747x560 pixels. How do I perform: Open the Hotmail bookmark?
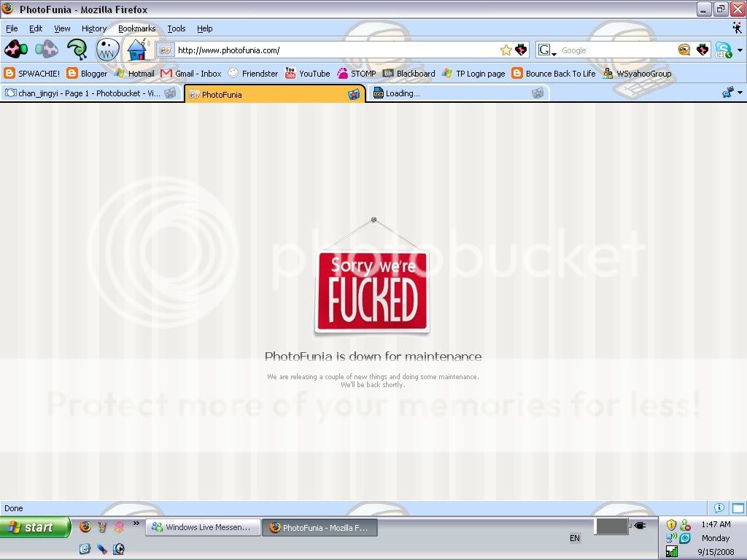click(x=134, y=74)
